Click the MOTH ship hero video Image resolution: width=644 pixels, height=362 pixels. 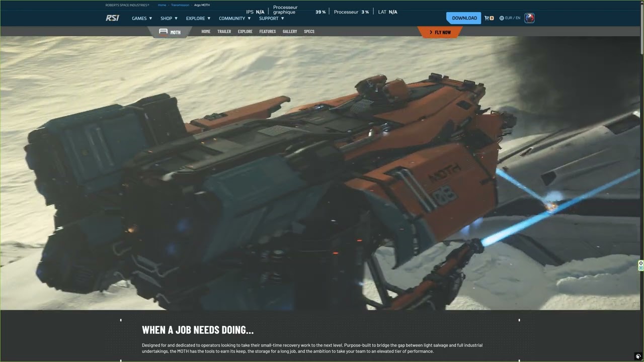[320, 173]
